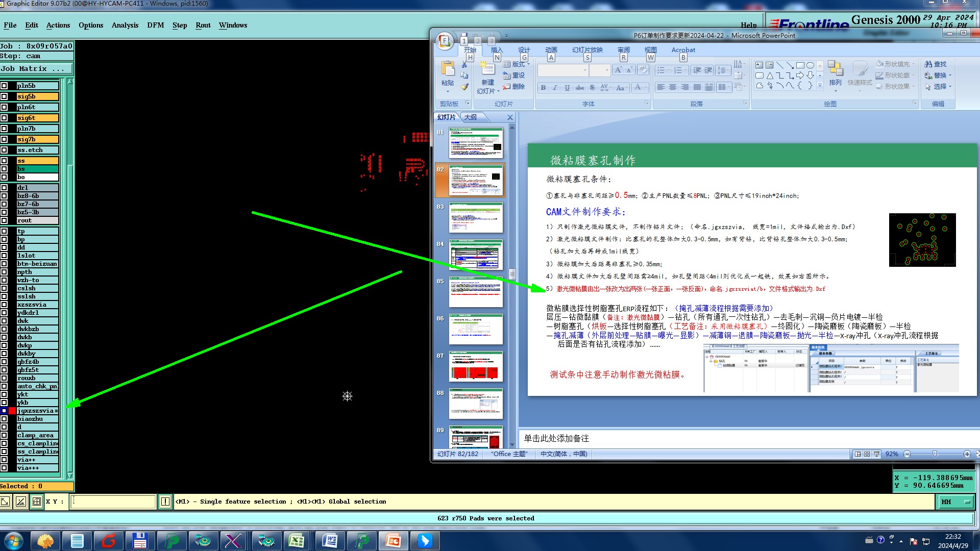This screenshot has width=980, height=551.
Task: Click the Format Painter brush icon
Action: tap(464, 87)
